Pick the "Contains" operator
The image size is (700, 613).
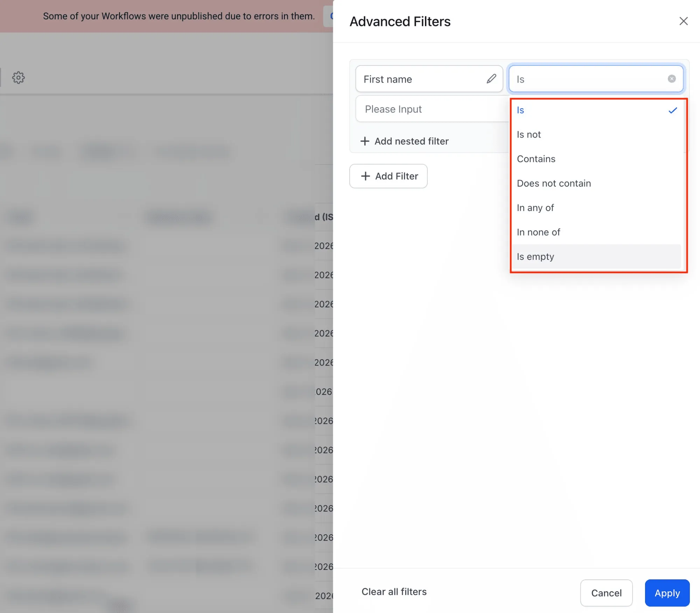(596, 159)
